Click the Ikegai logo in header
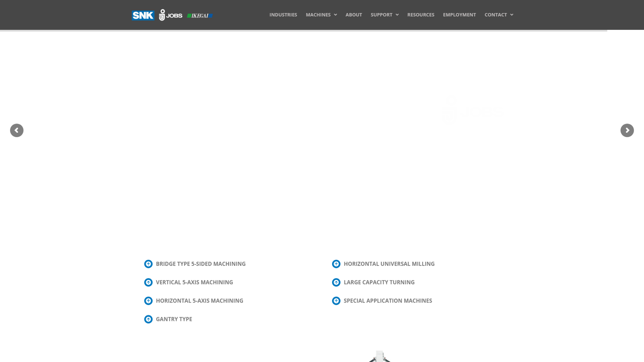Viewport: 644px width, 362px height. (200, 16)
